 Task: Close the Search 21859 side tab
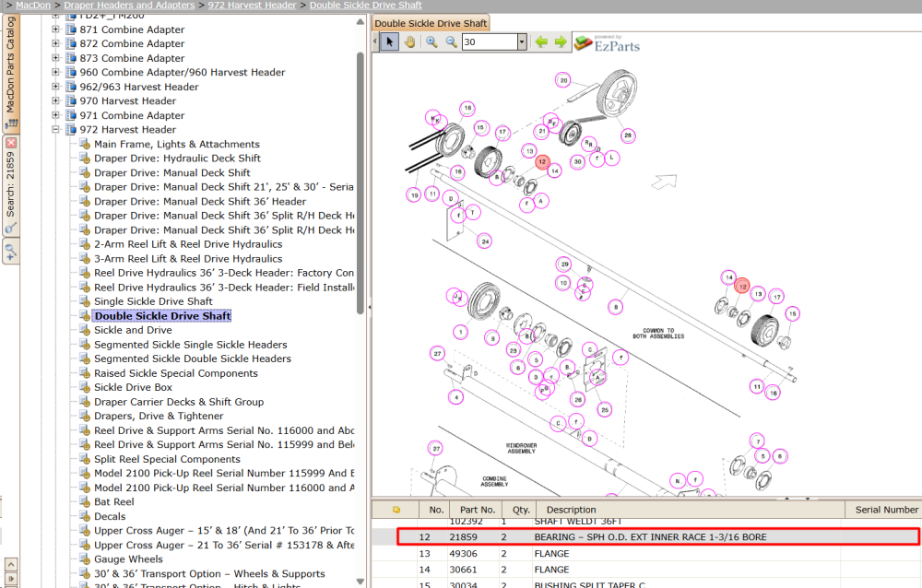coord(10,143)
